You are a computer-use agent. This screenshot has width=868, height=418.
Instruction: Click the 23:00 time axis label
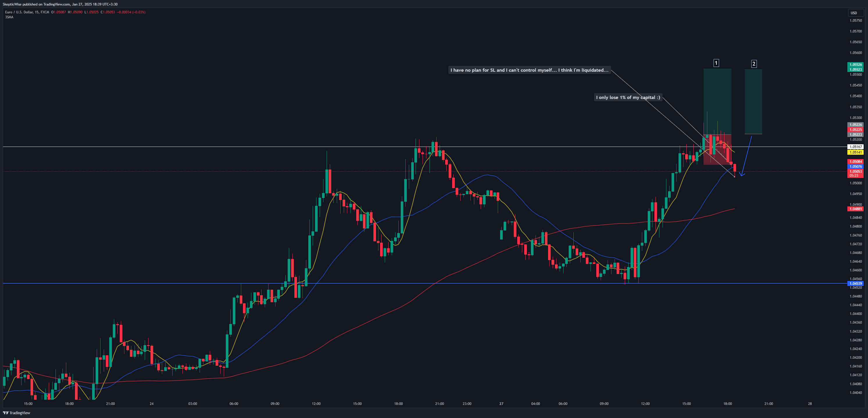click(x=467, y=403)
